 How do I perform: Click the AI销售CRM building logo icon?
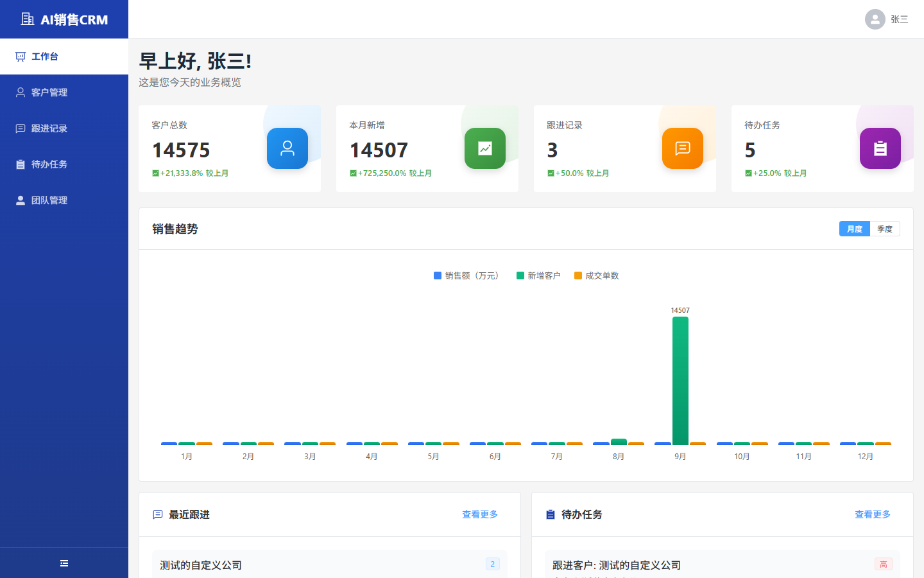point(28,19)
